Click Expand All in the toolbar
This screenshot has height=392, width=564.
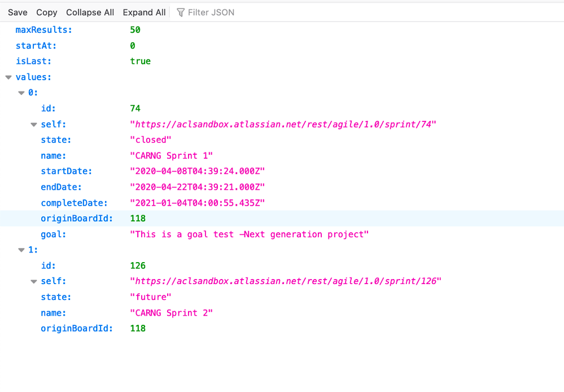143,12
